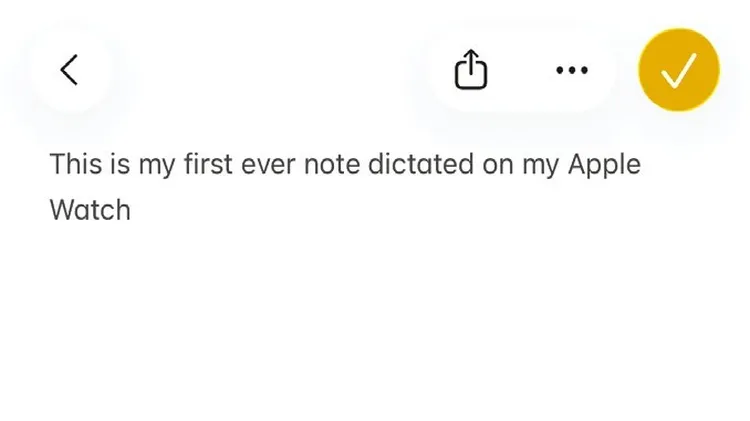Place cursor just before "This" at note start

click(50, 164)
